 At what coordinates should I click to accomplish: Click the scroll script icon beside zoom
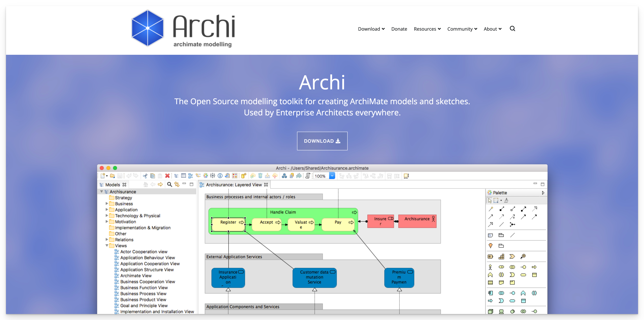tap(308, 176)
